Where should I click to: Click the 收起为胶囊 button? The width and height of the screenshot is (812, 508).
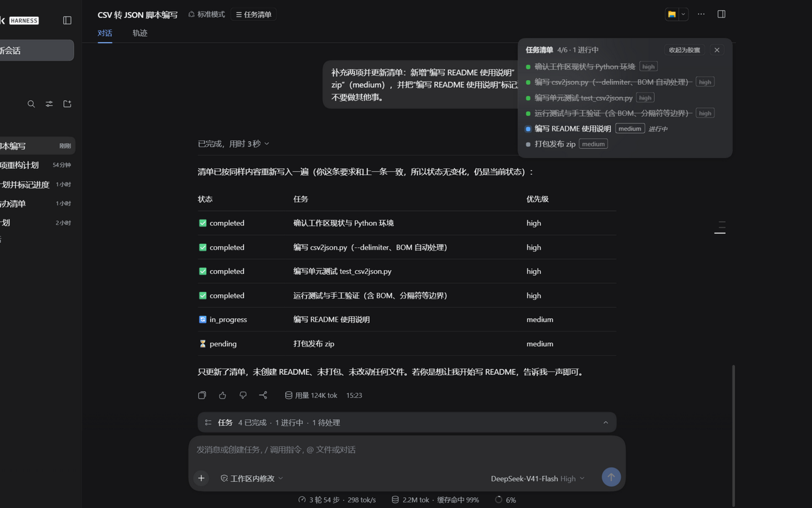click(x=685, y=50)
